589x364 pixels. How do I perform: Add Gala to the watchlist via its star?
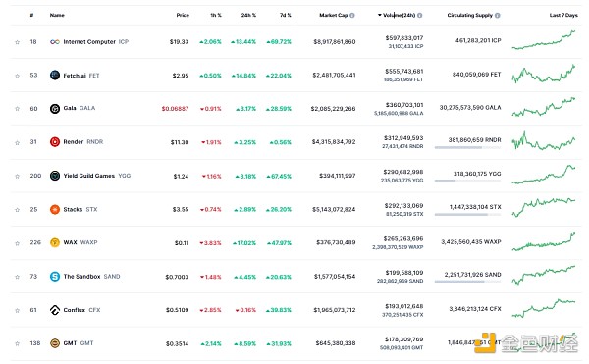point(18,109)
